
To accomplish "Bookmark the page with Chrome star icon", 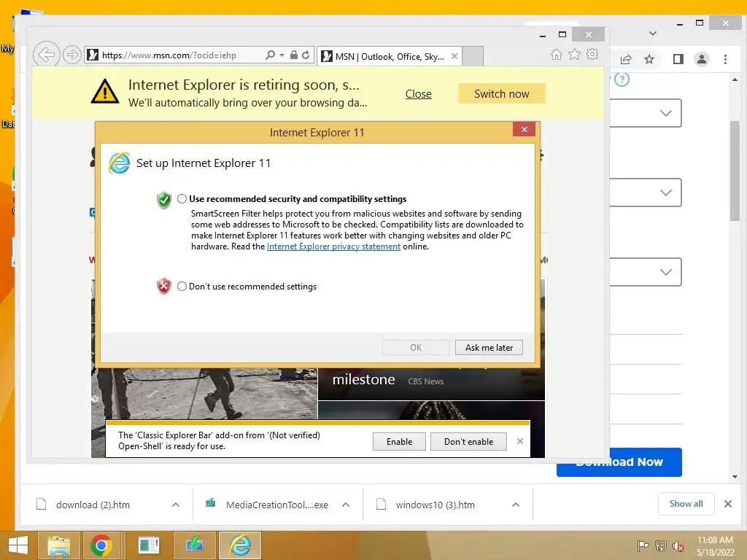I will 649,59.
